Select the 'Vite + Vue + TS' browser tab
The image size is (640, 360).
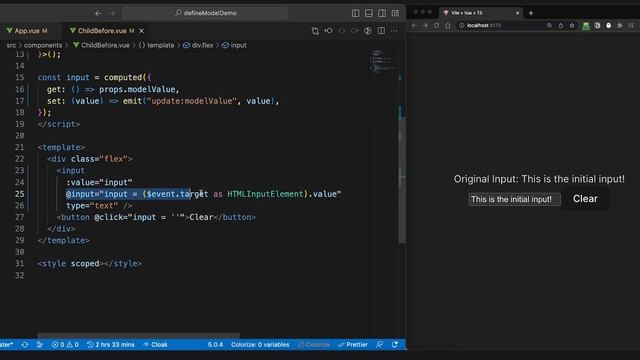[x=481, y=13]
